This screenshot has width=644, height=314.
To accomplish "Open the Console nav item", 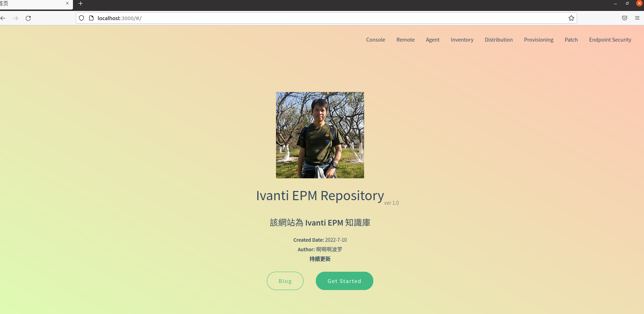I will (375, 40).
